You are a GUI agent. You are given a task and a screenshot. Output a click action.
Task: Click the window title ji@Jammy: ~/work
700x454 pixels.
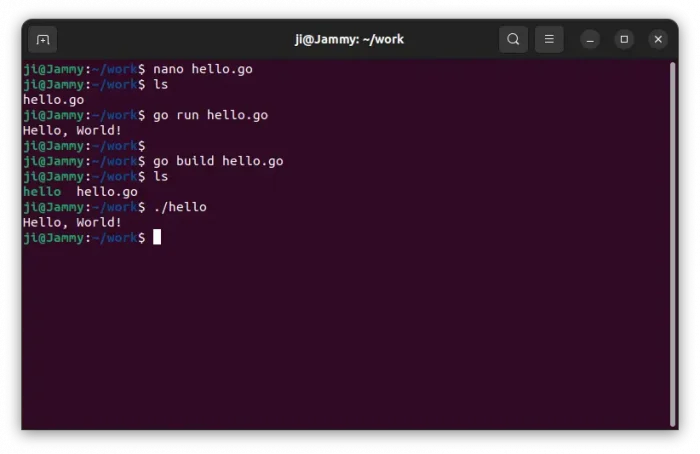(349, 40)
